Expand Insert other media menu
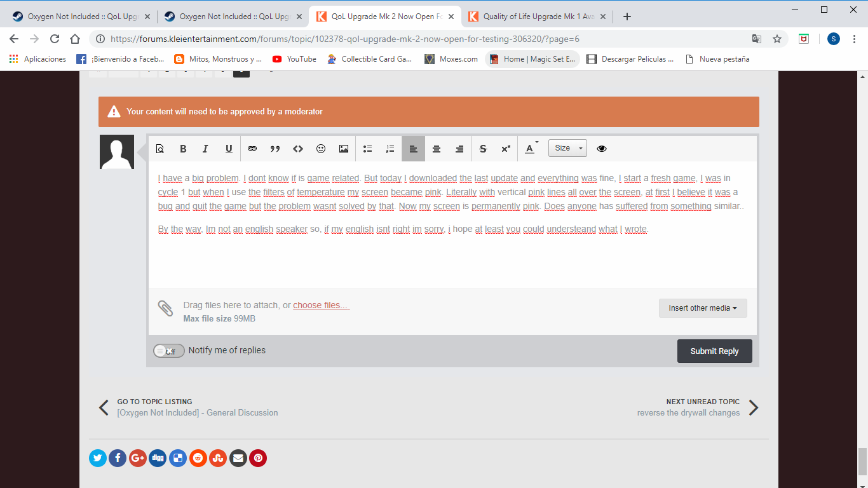Screen dimensions: 868x488 point(703,308)
